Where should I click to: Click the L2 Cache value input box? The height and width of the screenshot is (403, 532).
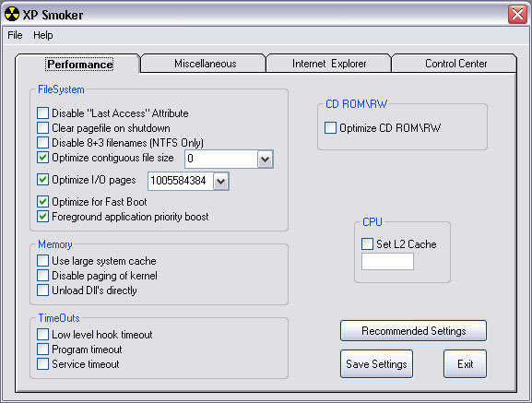[387, 262]
